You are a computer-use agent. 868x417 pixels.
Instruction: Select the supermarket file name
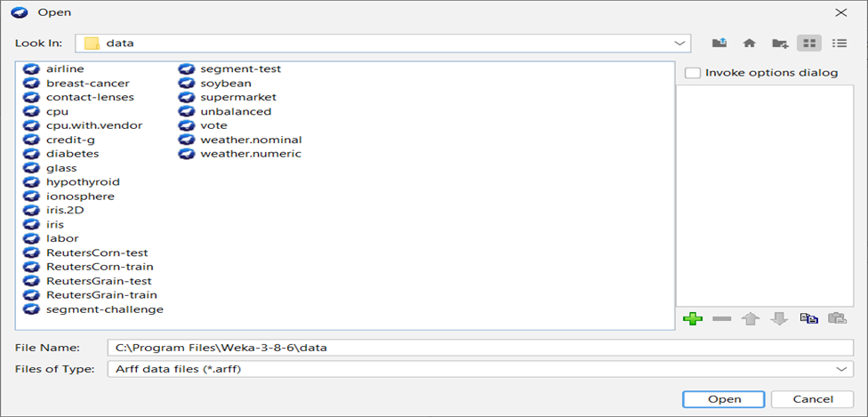238,98
